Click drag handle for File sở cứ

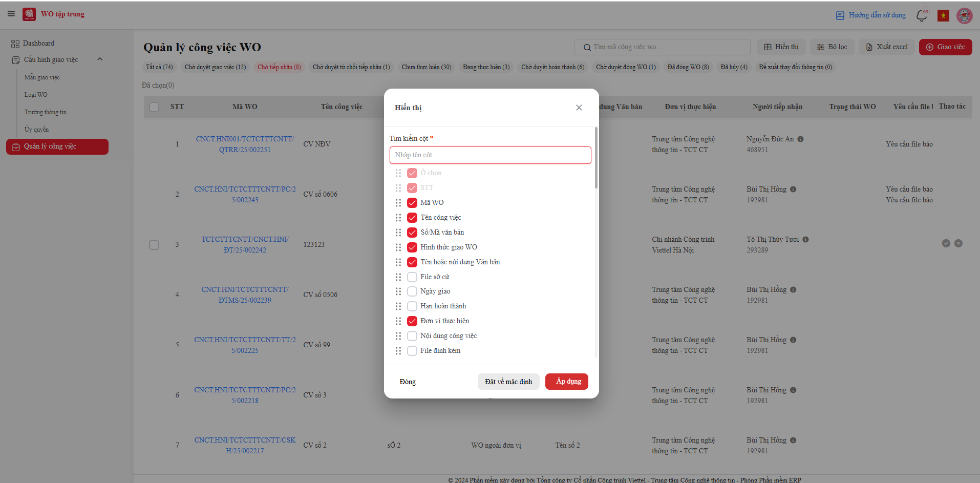398,277
